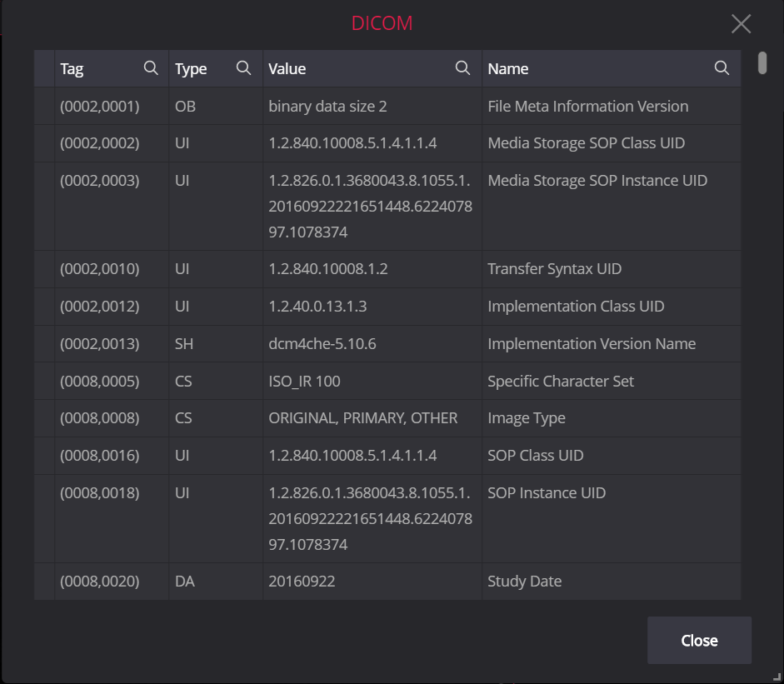This screenshot has height=684, width=784.
Task: Select the Image Type row
Action: click(387, 418)
